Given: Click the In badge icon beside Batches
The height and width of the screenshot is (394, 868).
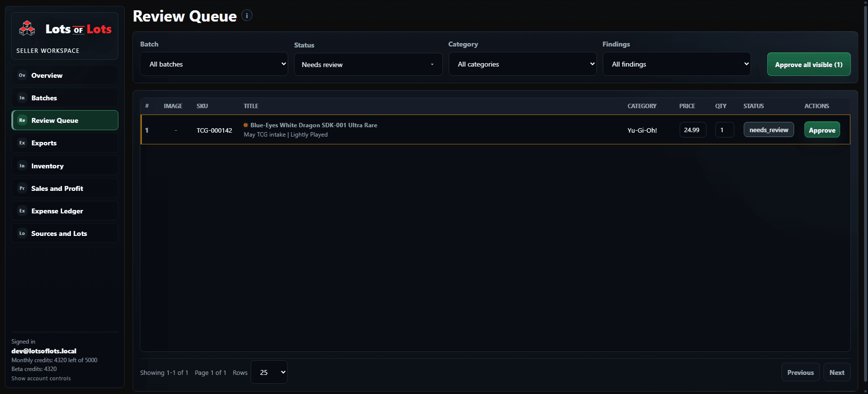Looking at the screenshot, I should (x=22, y=98).
